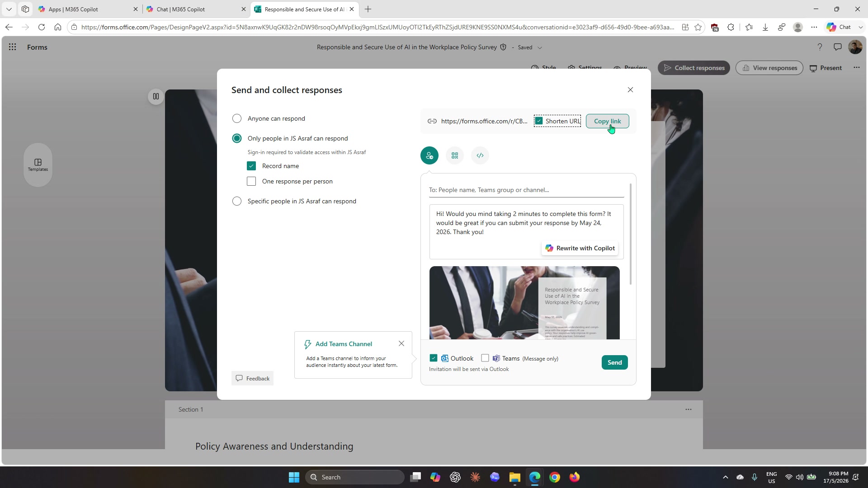This screenshot has height=488, width=868.
Task: Open Edge settings and more menu
Action: point(814,27)
